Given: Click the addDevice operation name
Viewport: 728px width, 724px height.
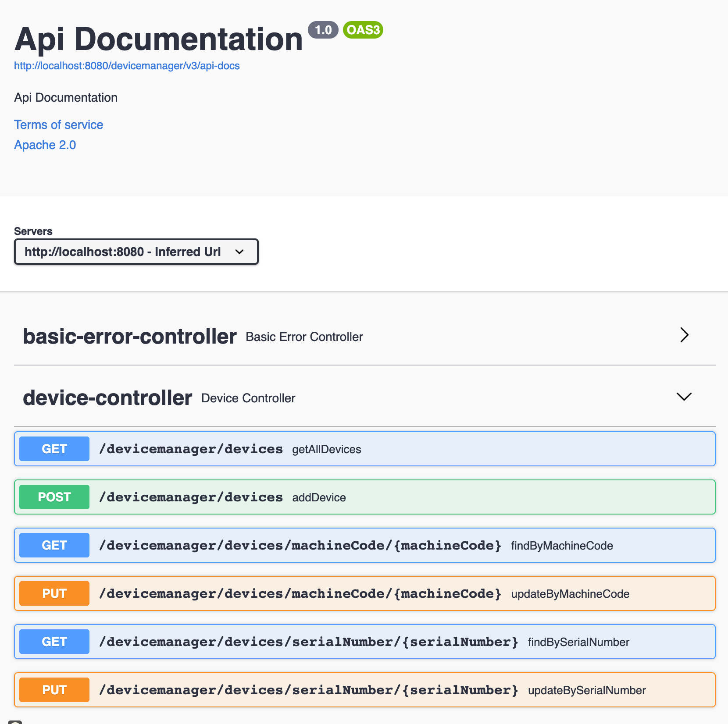Looking at the screenshot, I should pos(319,497).
